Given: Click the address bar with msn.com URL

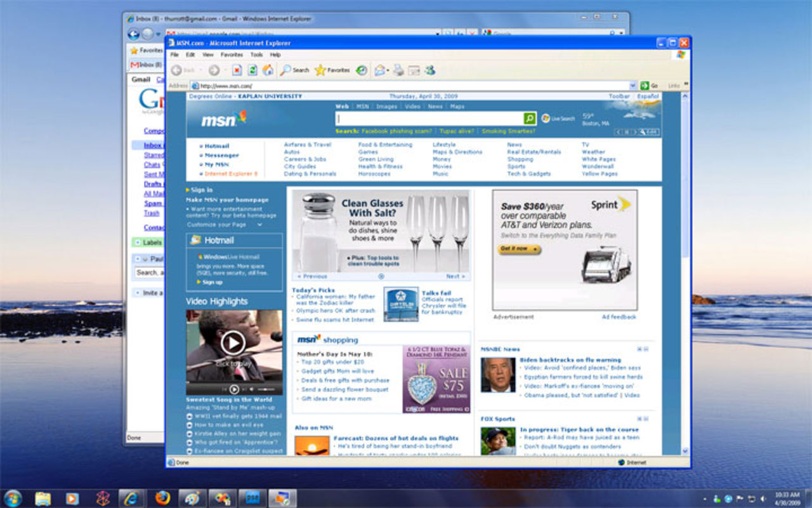Looking at the screenshot, I should (x=409, y=86).
